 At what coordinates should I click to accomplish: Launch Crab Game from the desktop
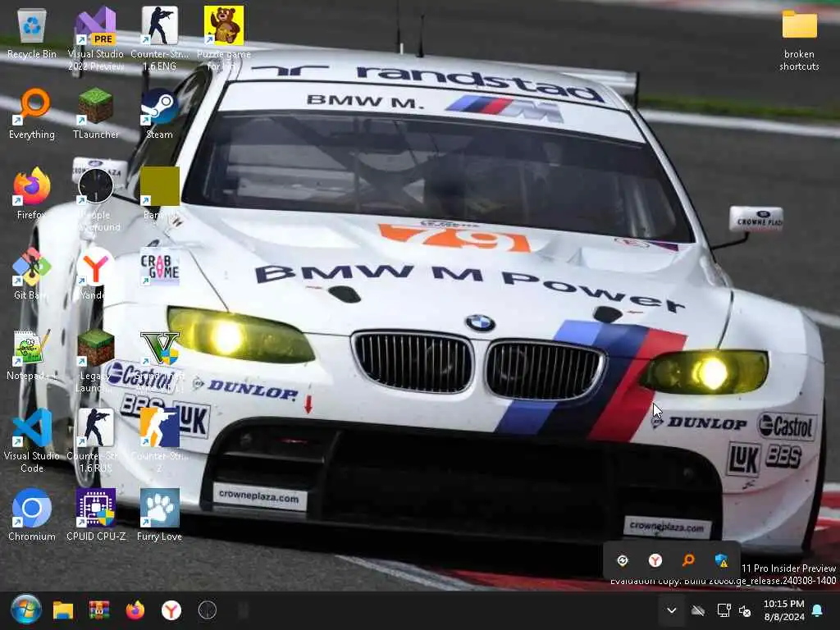tap(160, 267)
